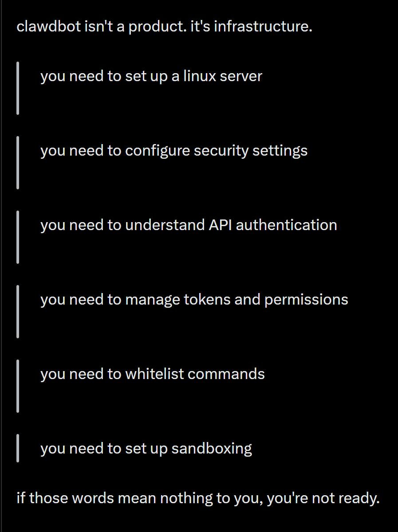
Task: Click the "understand API authentication" quote line
Action: pos(189,225)
